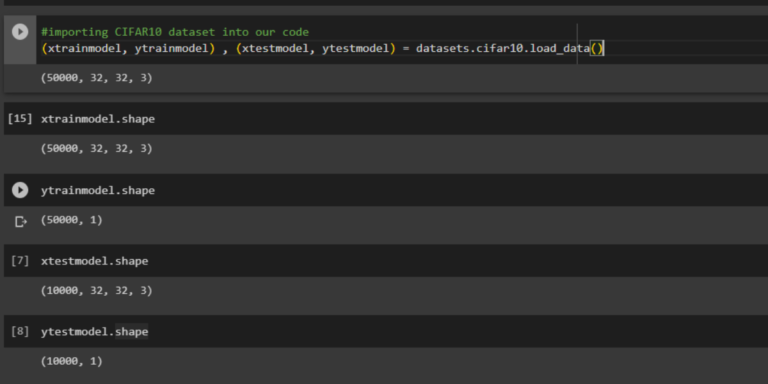
Task: Click execution count [7] of xtestmodel.shape cell
Action: click(20, 261)
